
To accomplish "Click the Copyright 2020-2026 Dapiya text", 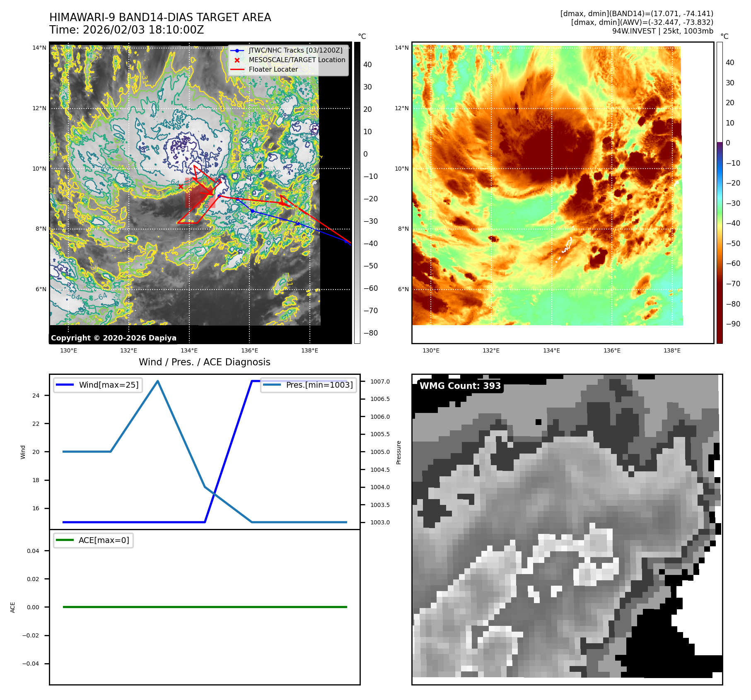I will (113, 338).
